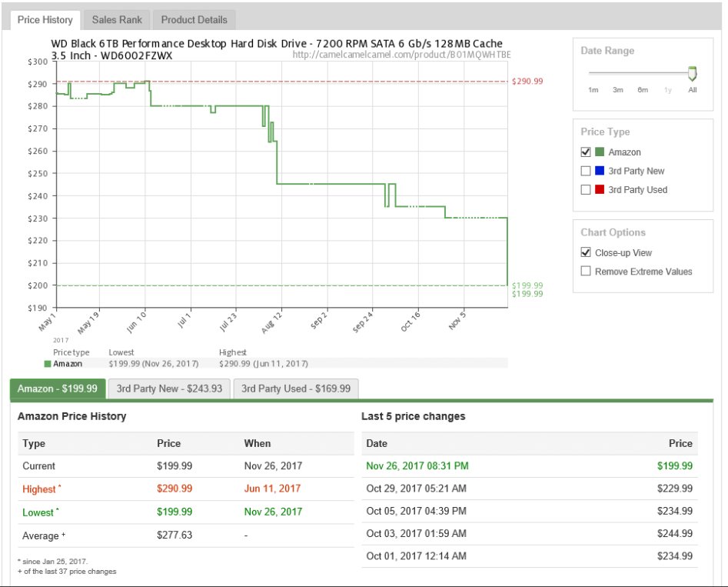Switch to the Sales Rank tab
The width and height of the screenshot is (728, 587).
[x=115, y=20]
